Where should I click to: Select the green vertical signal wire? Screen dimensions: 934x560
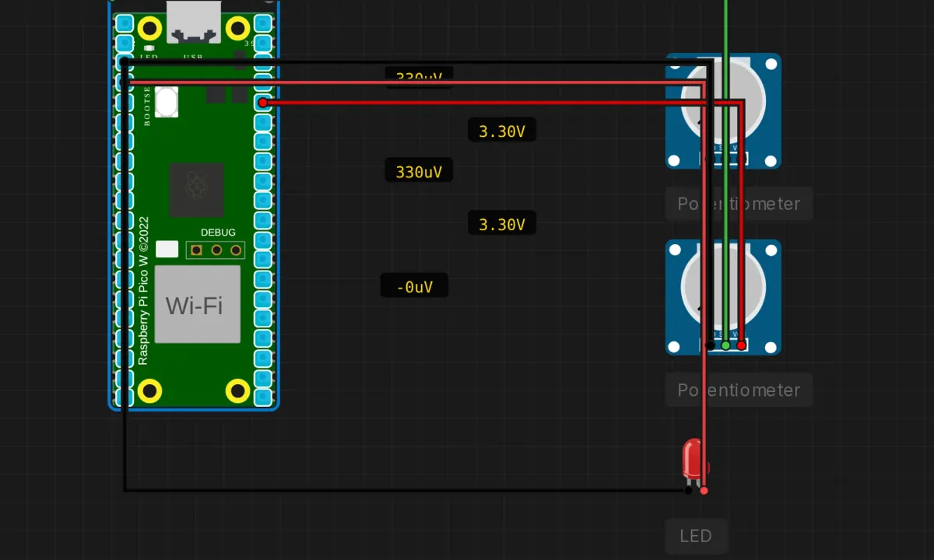(x=725, y=173)
